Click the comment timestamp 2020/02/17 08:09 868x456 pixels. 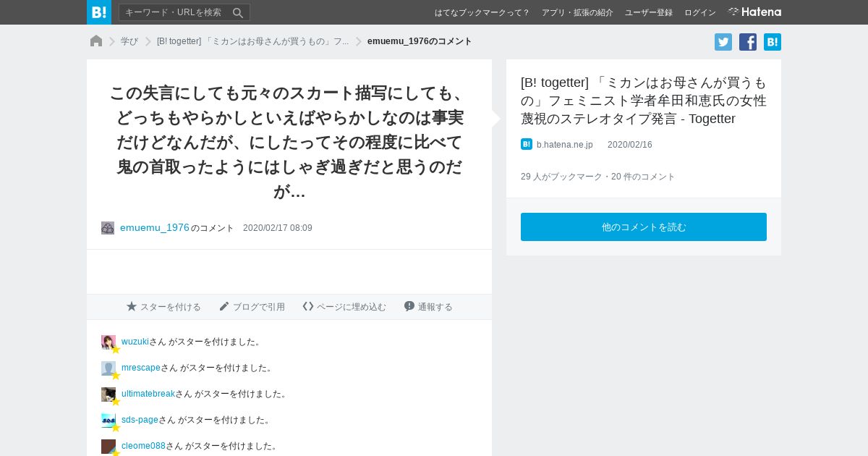[278, 228]
